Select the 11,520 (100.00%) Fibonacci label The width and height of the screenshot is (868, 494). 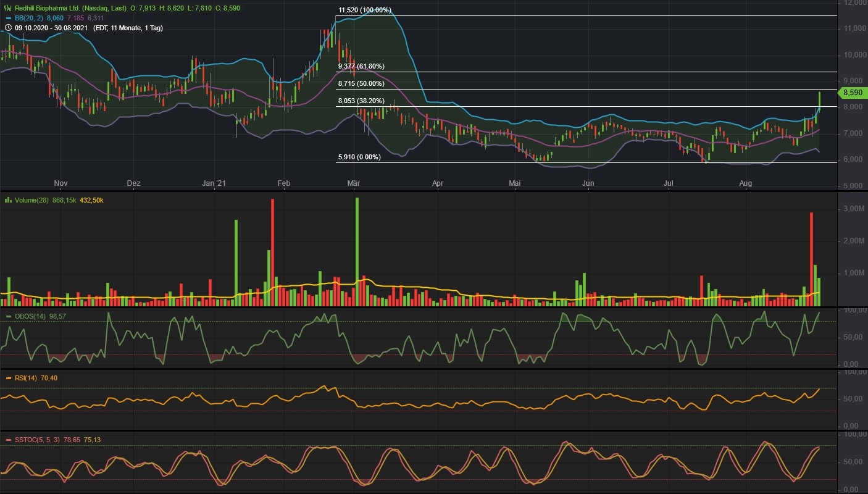365,10
